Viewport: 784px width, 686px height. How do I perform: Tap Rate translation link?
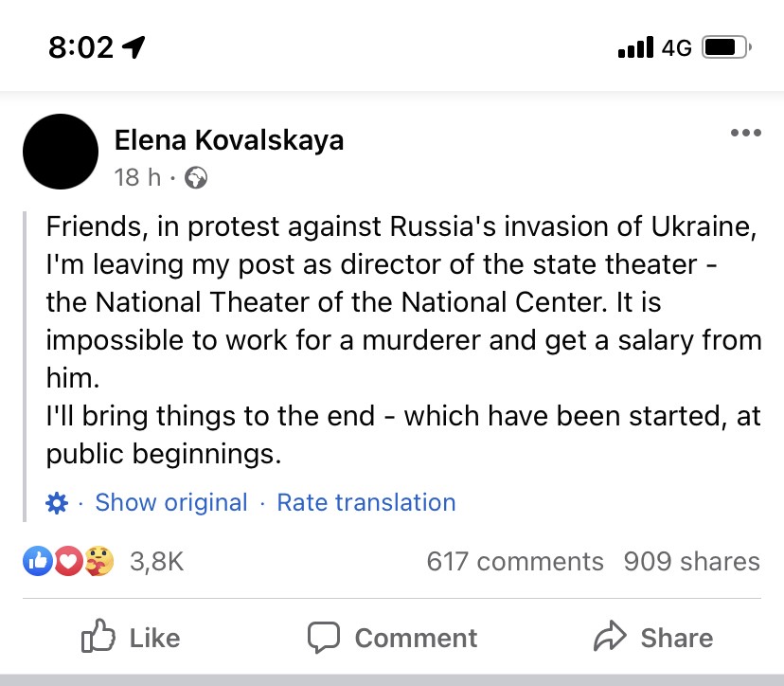click(x=365, y=503)
